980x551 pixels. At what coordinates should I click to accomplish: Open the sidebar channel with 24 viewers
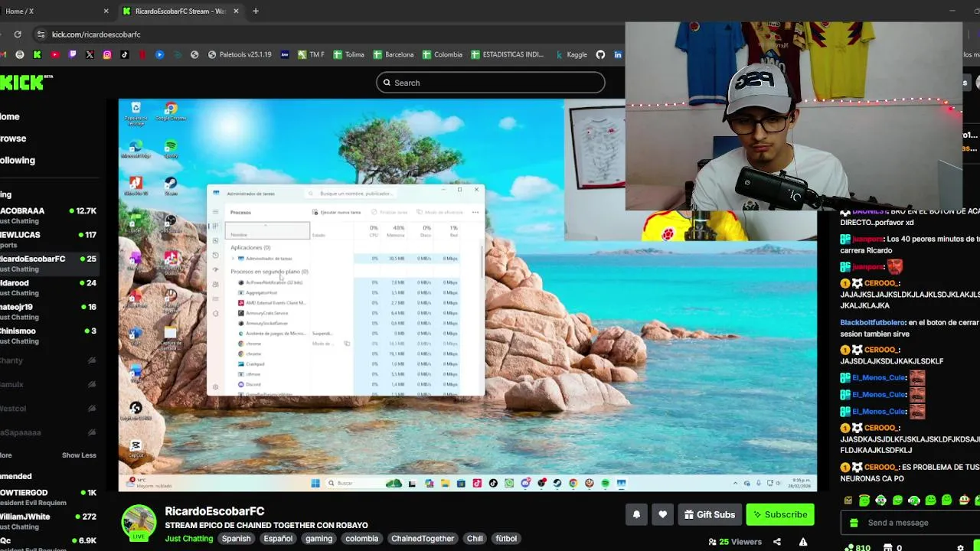point(48,288)
